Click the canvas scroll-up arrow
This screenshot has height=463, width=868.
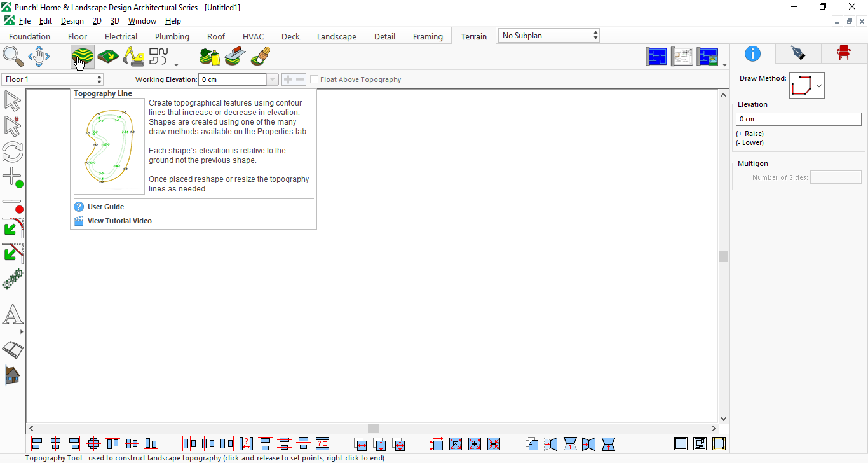tap(724, 95)
